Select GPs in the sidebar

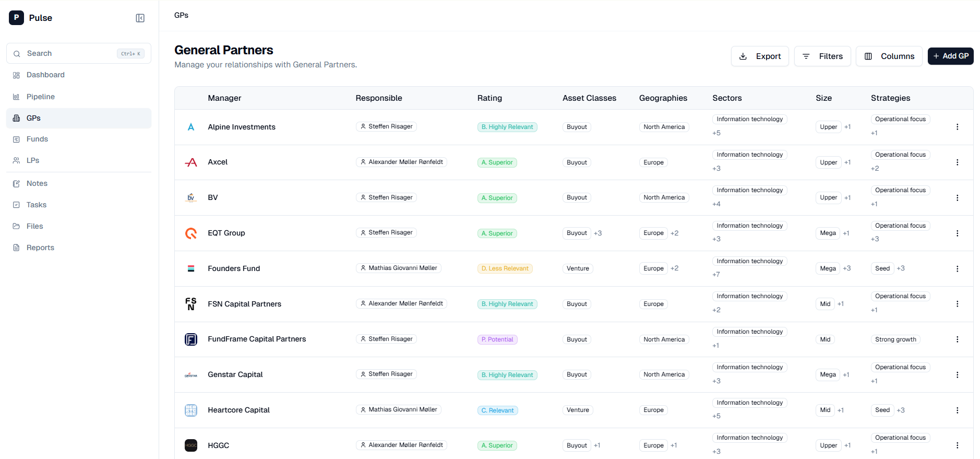(79, 118)
